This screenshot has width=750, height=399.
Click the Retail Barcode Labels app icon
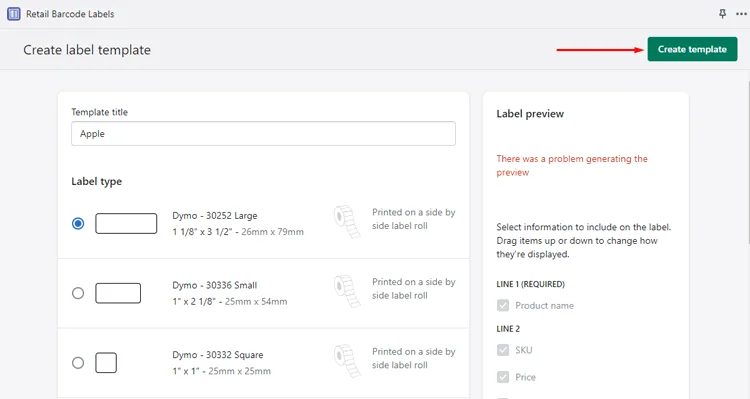(14, 14)
